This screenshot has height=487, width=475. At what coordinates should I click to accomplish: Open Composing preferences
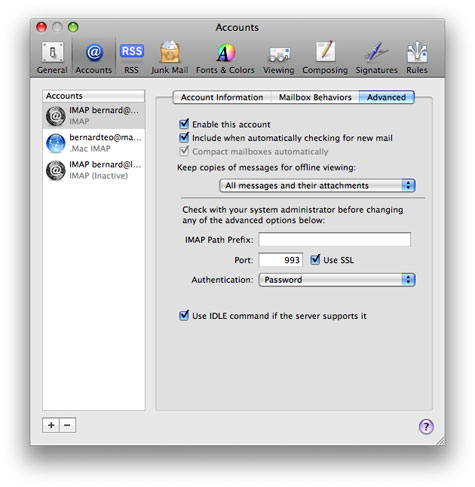tap(325, 58)
